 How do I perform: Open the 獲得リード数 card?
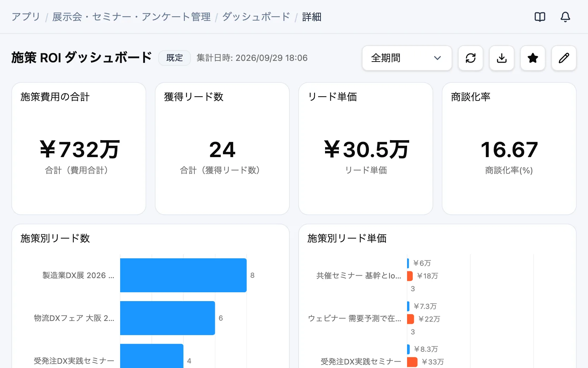click(x=222, y=149)
